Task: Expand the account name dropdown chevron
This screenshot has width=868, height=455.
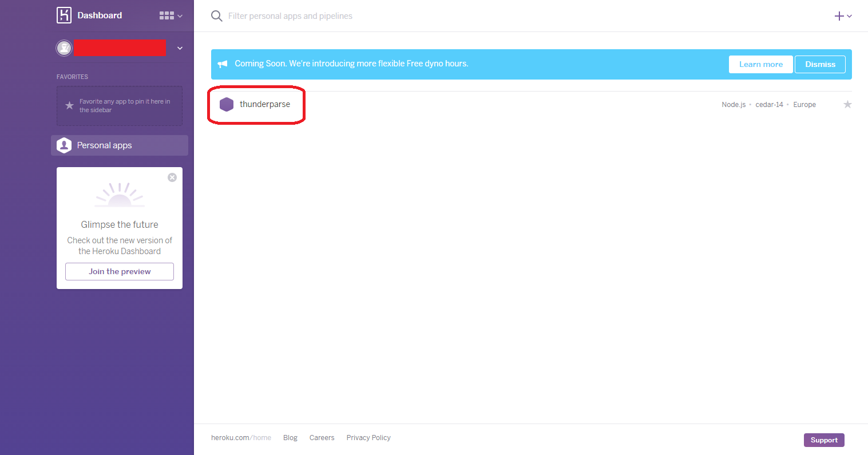Action: pyautogui.click(x=179, y=48)
